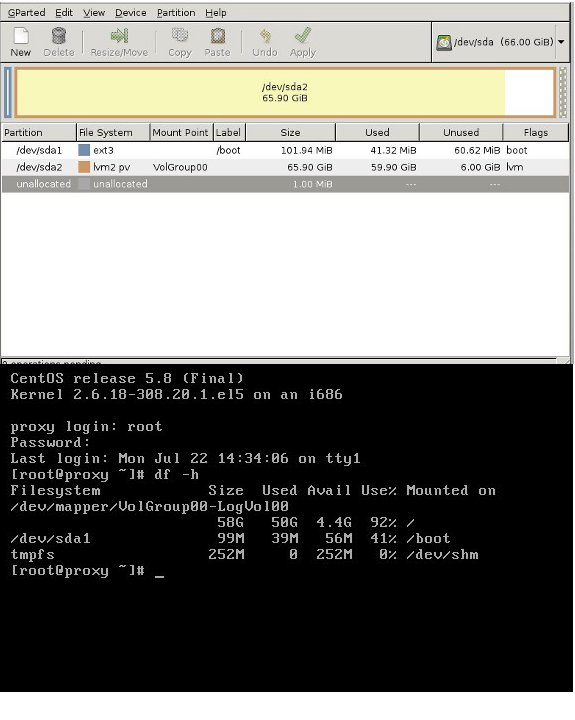Click the ext3 blue color swatch
Screen dimensions: 575x720
click(84, 150)
